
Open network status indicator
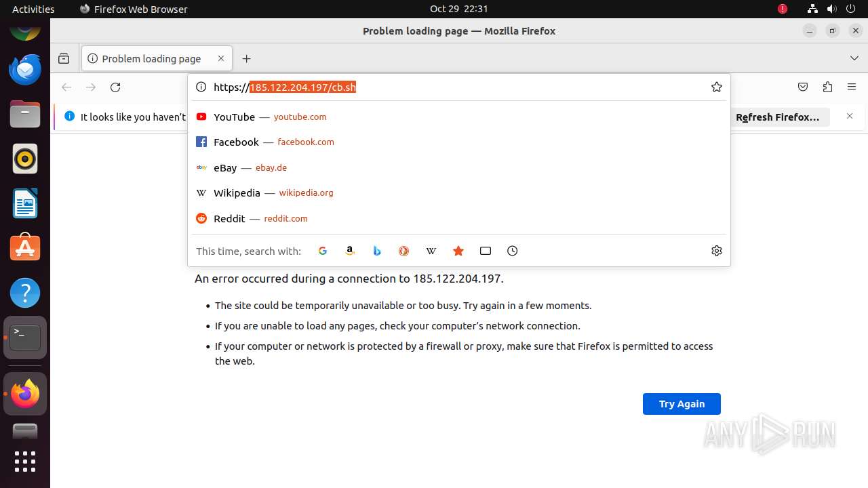click(x=812, y=9)
